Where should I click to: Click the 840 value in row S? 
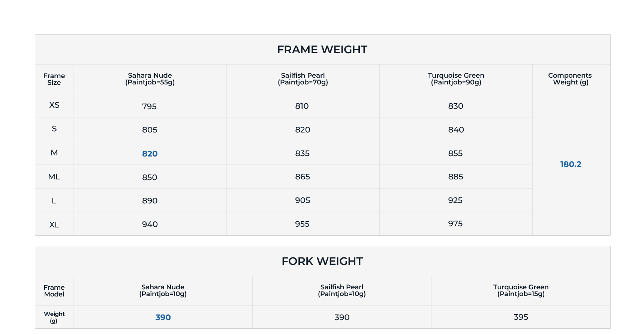point(456,130)
